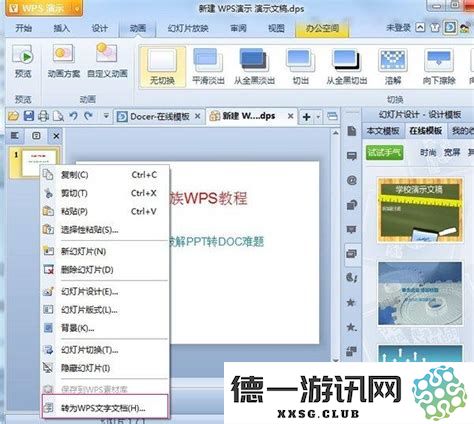Close the slide thumbnail pane
The width and height of the screenshot is (474, 424).
[56, 136]
